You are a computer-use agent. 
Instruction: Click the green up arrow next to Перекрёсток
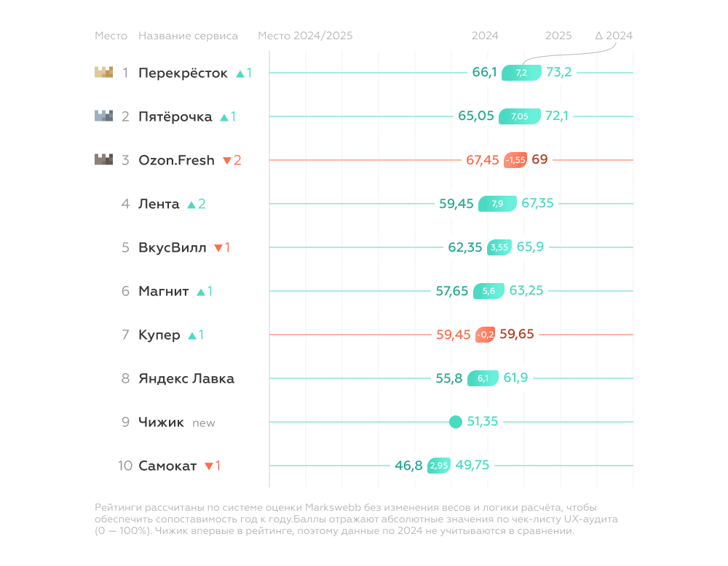pos(240,73)
